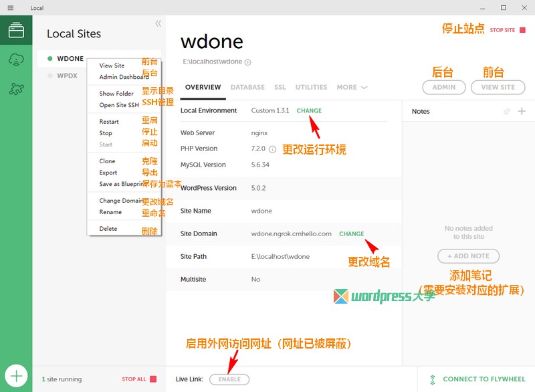Choose Change Domain from the context menu
The height and width of the screenshot is (392, 535).
[120, 201]
